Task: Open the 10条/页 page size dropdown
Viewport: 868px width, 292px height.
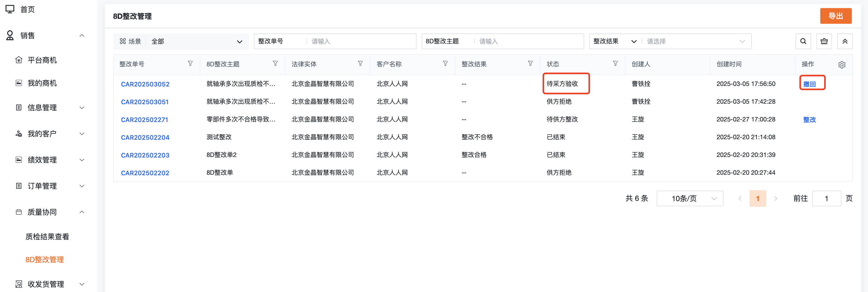Action: (690, 198)
